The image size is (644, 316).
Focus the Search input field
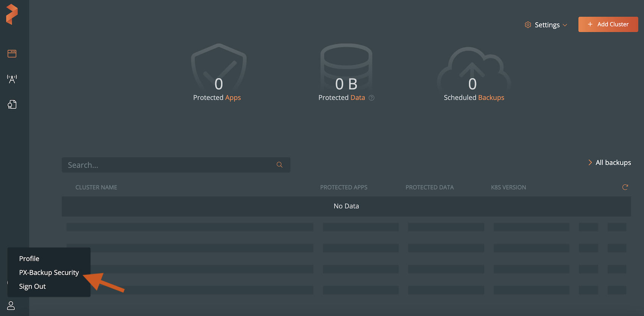(170, 165)
